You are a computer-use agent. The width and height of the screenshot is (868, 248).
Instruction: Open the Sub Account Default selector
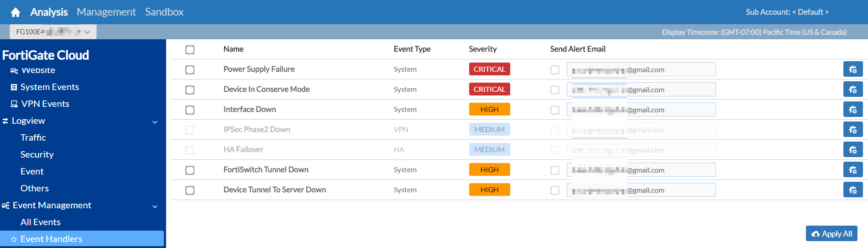click(787, 12)
